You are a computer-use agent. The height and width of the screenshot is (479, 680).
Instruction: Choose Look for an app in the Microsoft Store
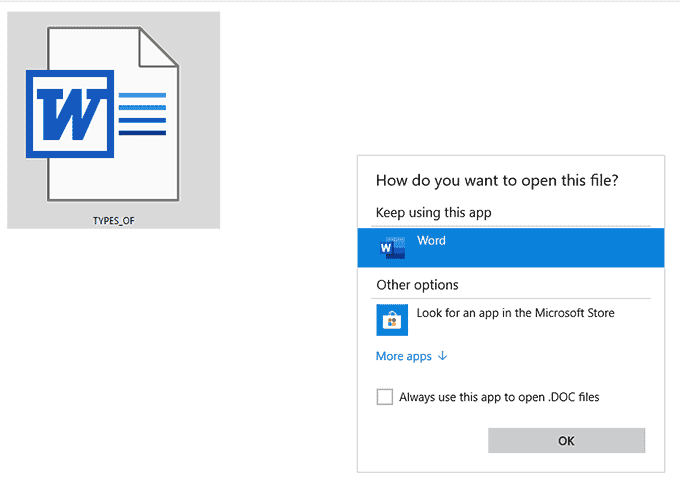click(515, 313)
